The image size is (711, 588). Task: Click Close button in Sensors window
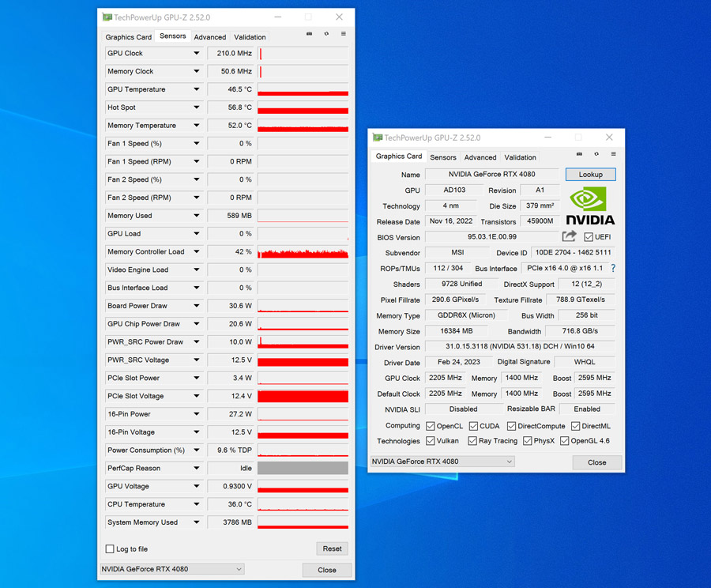[327, 570]
